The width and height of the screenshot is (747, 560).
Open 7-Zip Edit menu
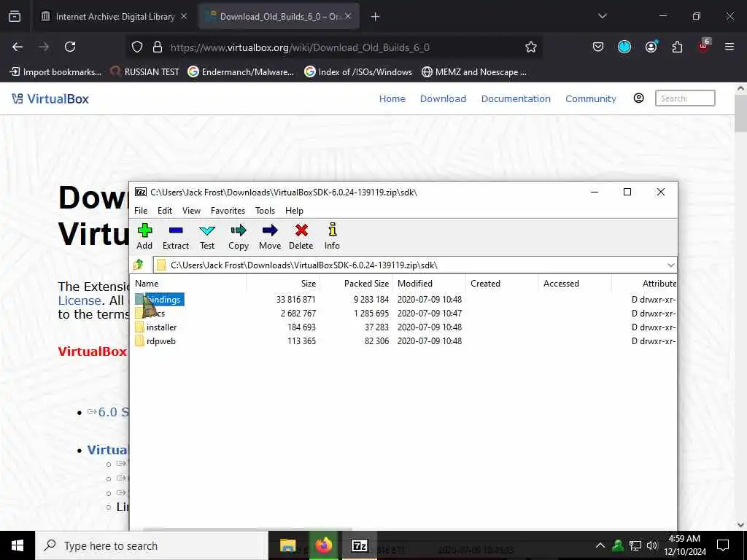tap(165, 211)
